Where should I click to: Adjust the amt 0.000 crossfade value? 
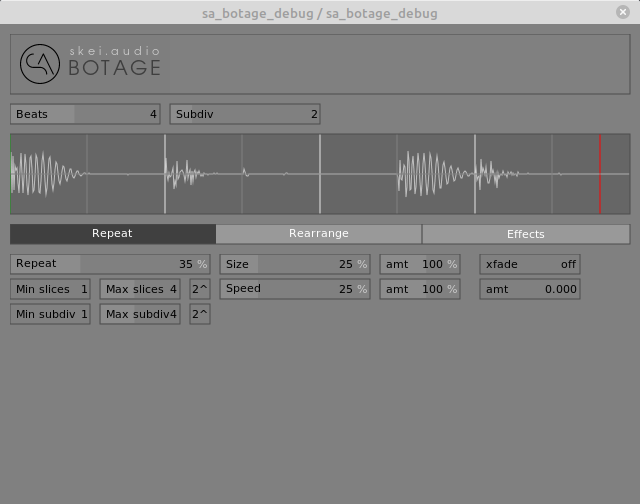pyautogui.click(x=530, y=289)
